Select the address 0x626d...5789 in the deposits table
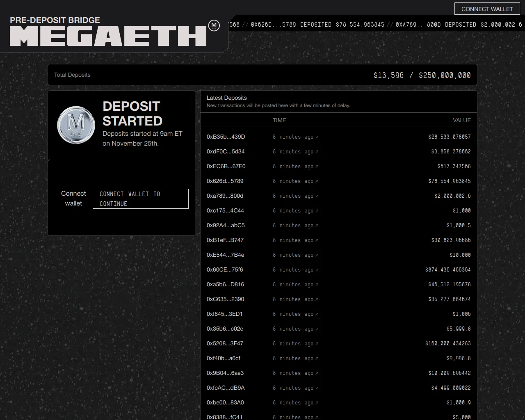This screenshot has width=525, height=420. pos(225,181)
